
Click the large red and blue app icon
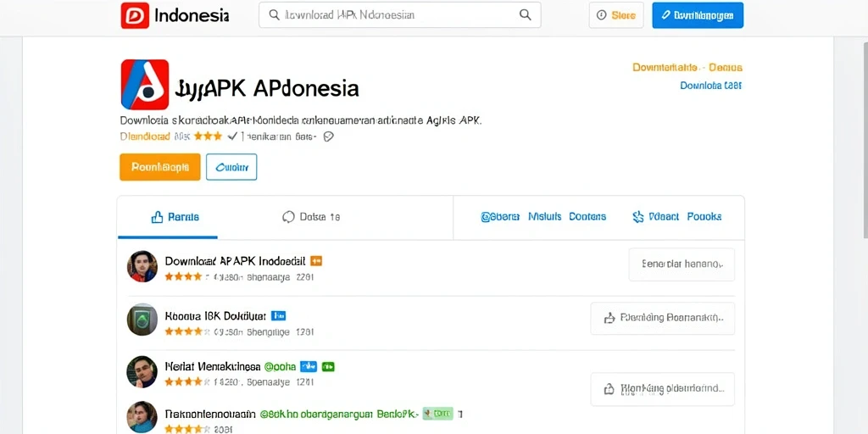pyautogui.click(x=144, y=85)
